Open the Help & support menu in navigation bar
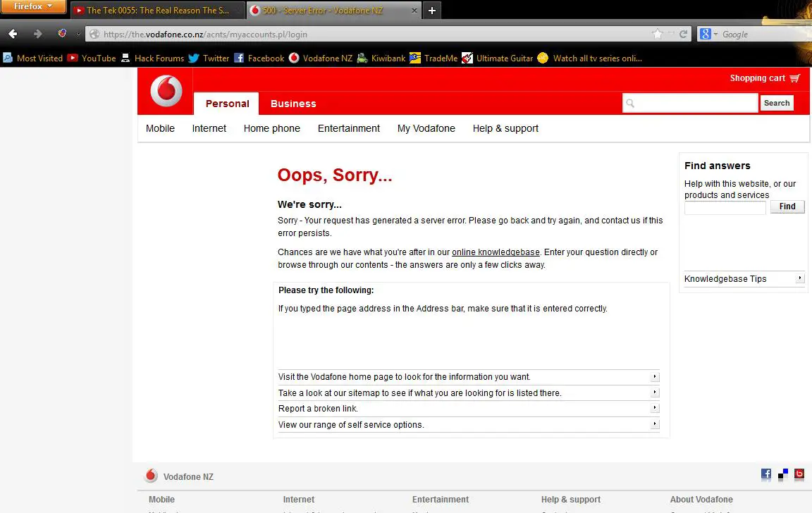The width and height of the screenshot is (812, 513). (x=505, y=128)
